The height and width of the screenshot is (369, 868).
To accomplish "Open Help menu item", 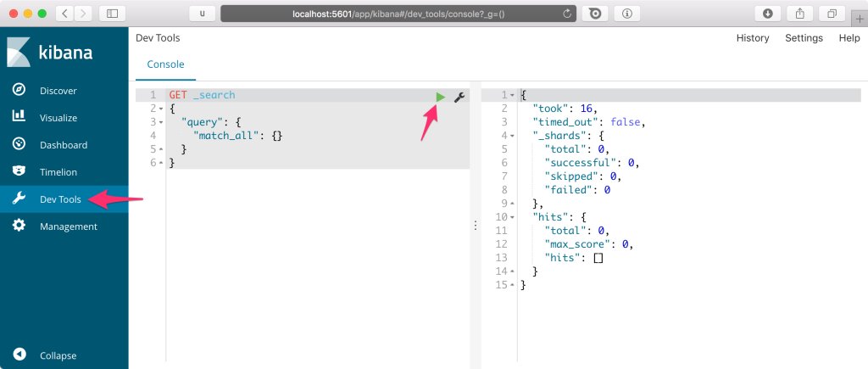I will tap(849, 37).
